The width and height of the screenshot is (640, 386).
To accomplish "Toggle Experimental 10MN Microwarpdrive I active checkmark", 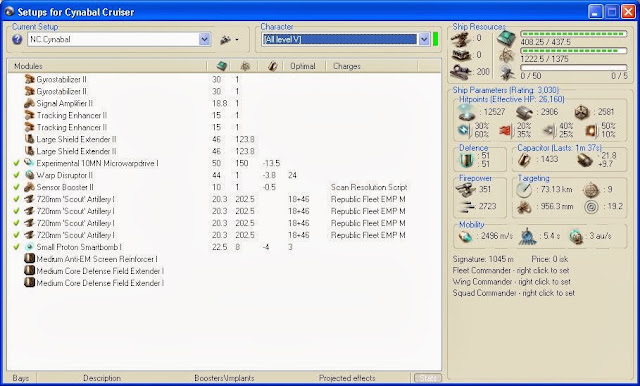I will [16, 163].
